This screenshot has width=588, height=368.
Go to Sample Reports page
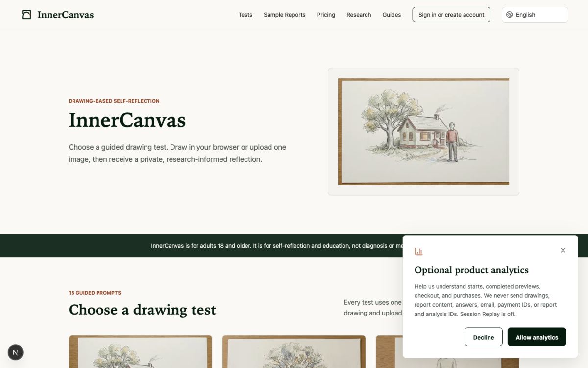pyautogui.click(x=285, y=15)
